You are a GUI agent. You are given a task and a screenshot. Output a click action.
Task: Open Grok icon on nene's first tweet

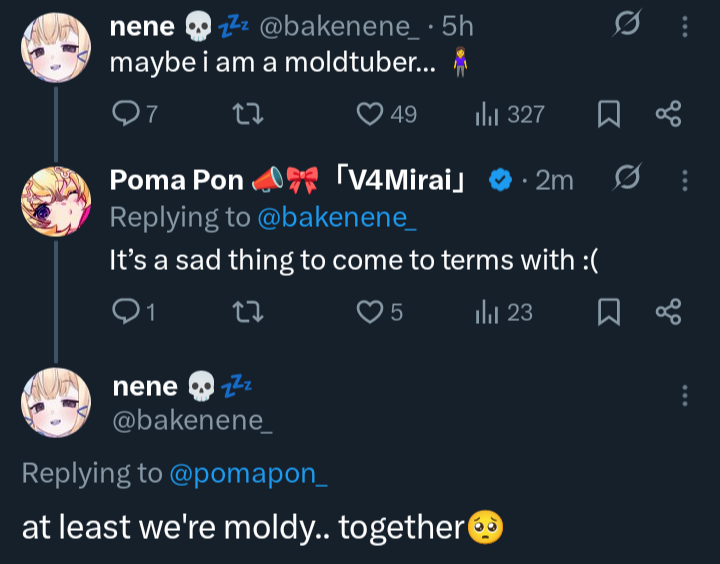[x=627, y=26]
